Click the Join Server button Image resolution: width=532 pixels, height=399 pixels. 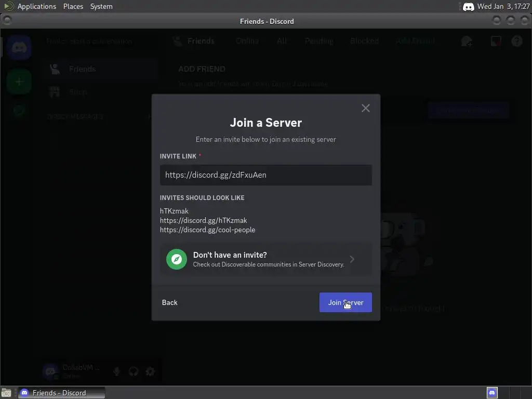345,302
